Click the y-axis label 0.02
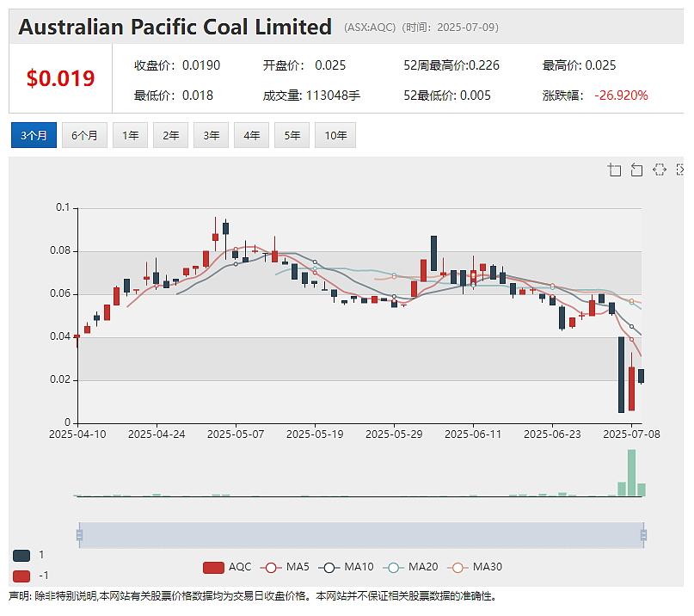Screen dimensions: 694x616 pyautogui.click(x=60, y=379)
